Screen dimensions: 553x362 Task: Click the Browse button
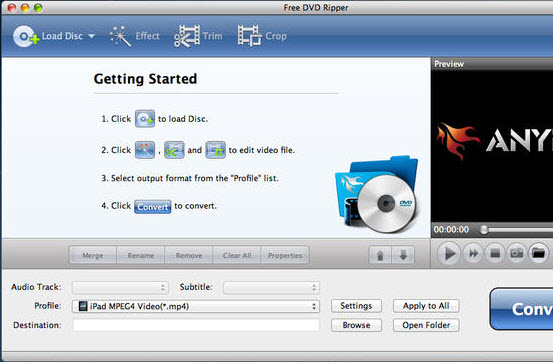point(356,325)
